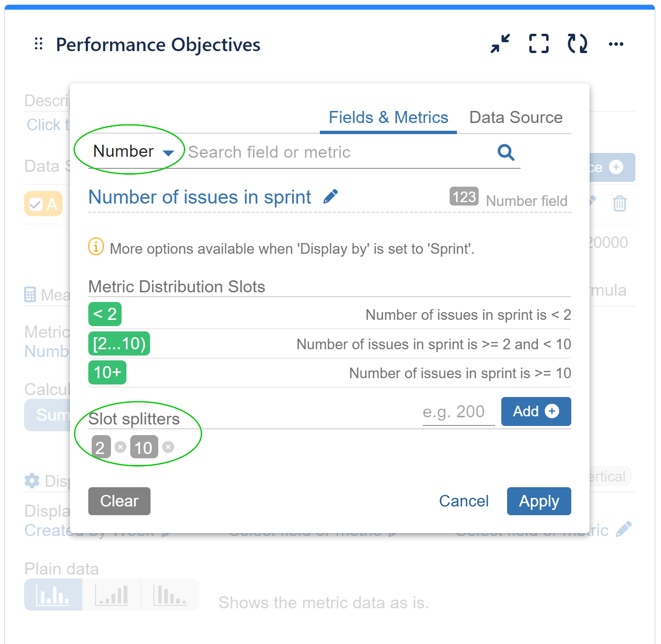
Task: Edit 'Number of issues in sprint' via pencil icon
Action: (x=330, y=195)
